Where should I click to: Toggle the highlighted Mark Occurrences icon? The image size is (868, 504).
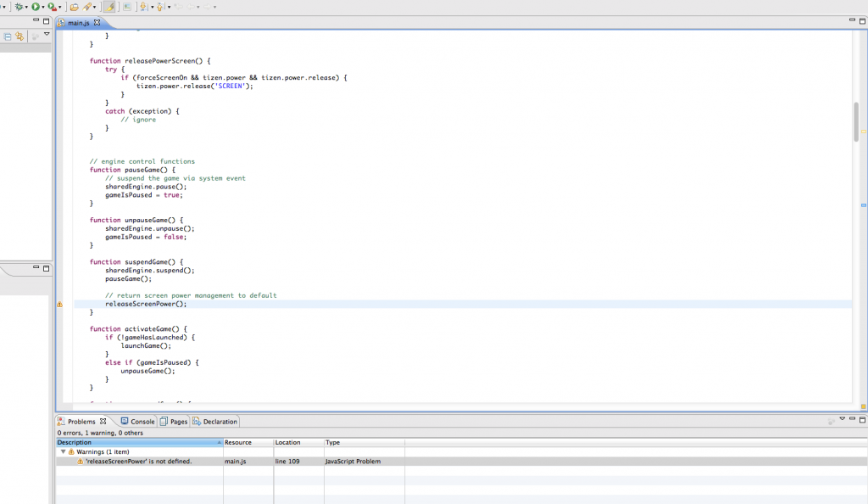(x=110, y=7)
